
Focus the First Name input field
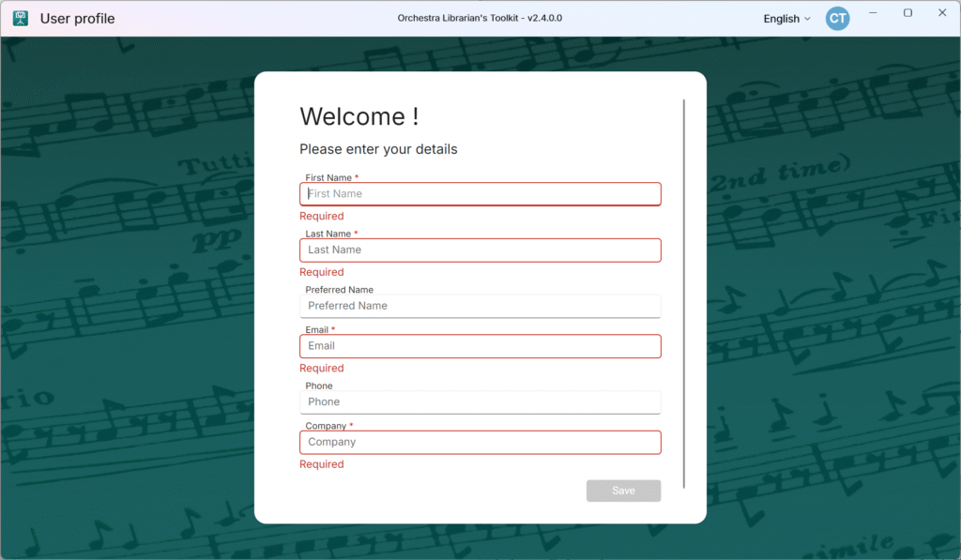tap(480, 194)
